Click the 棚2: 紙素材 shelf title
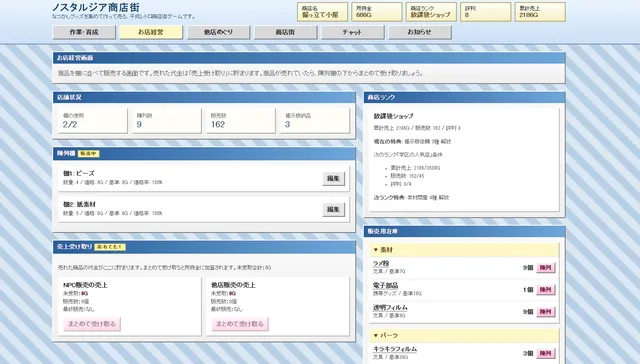The width and height of the screenshot is (640, 364). (x=79, y=204)
